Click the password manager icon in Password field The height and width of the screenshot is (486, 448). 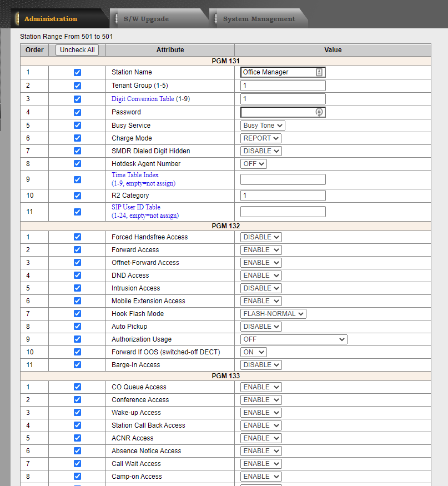point(319,112)
